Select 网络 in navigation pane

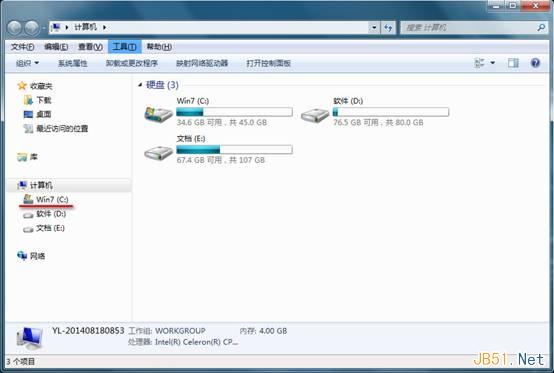pos(37,256)
